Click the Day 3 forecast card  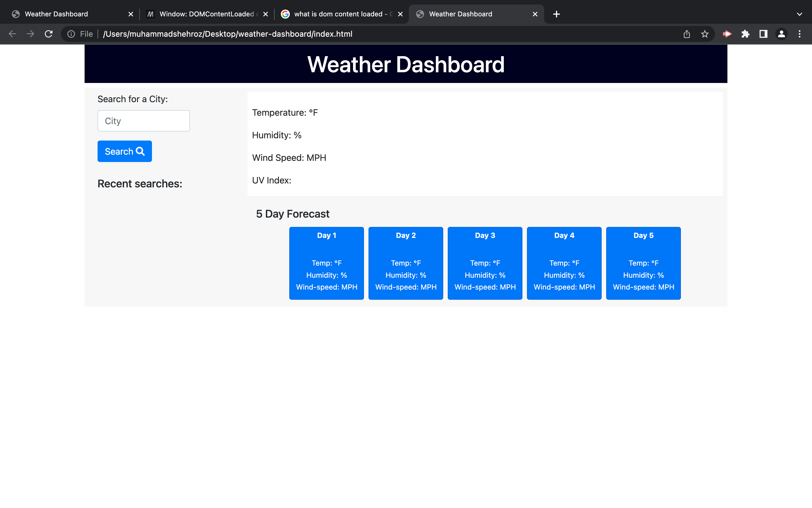485,263
